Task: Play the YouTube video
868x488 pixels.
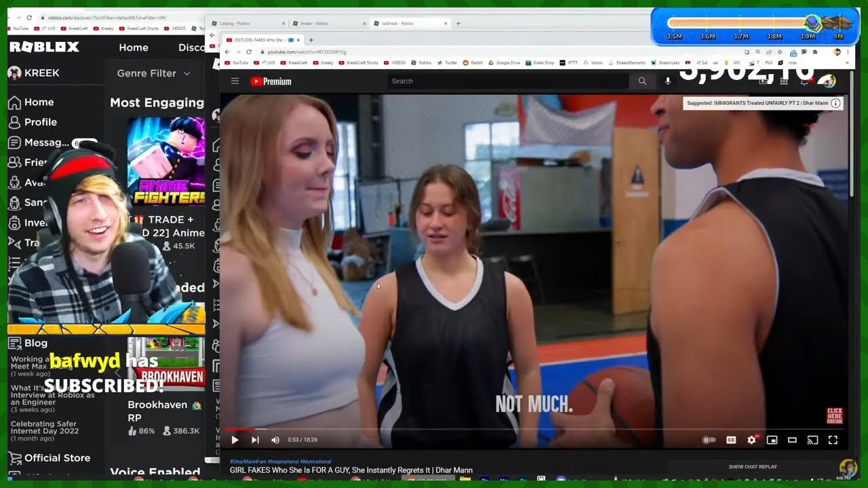Action: coord(235,440)
